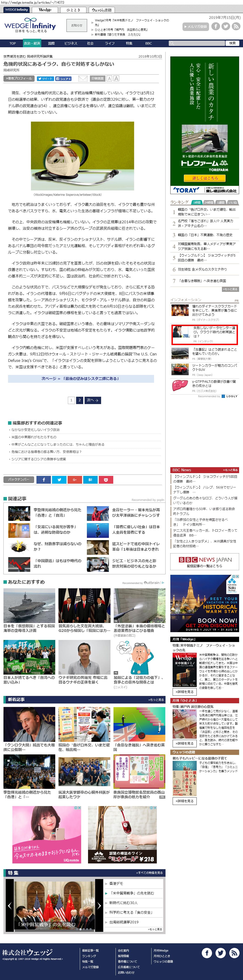The width and height of the screenshot is (243, 980).
Task: Expand ranking list with もっと見る
Action: 230,289
